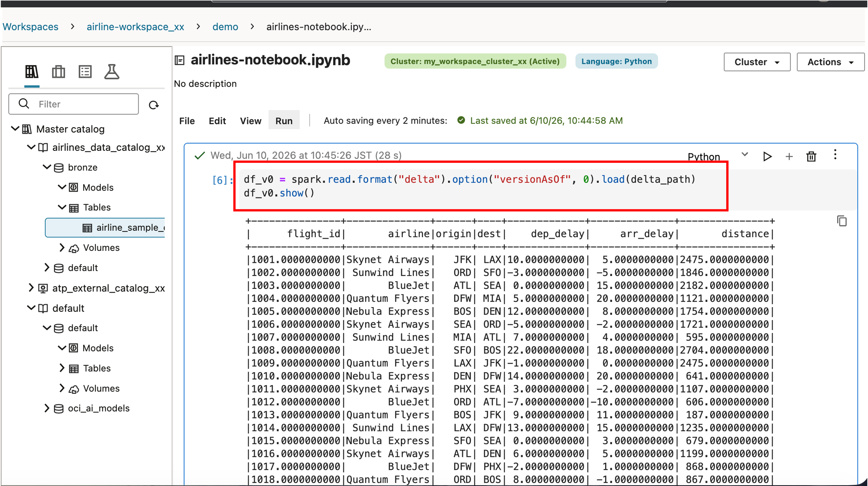
Task: Select the airline_sample table row
Action: point(105,228)
